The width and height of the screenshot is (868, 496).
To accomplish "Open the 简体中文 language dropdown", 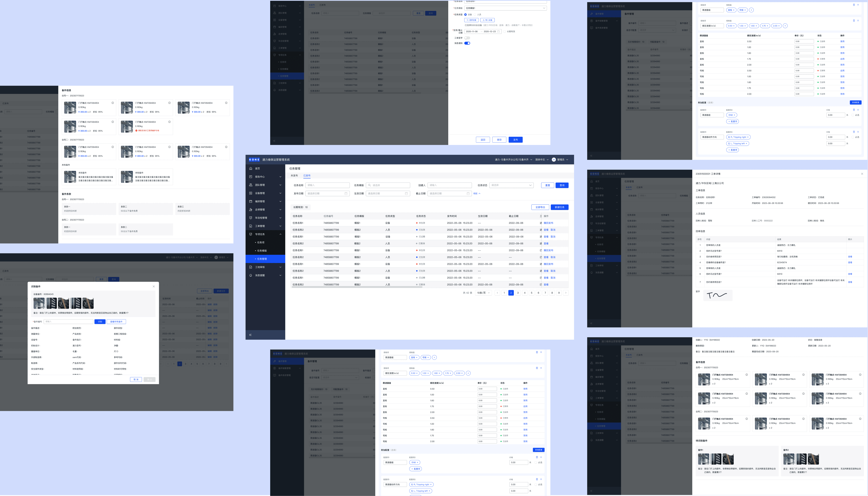I will tap(542, 159).
